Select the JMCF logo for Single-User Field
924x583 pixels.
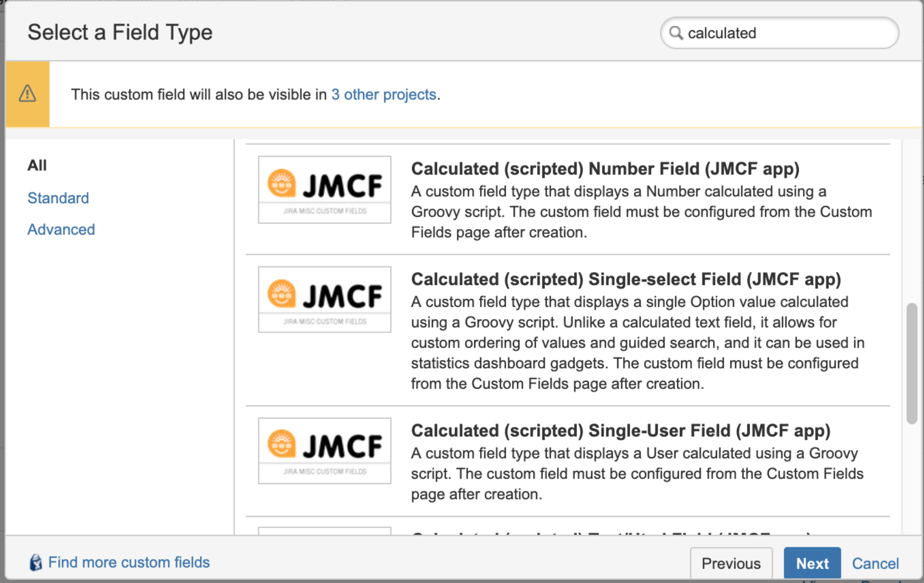tap(325, 450)
